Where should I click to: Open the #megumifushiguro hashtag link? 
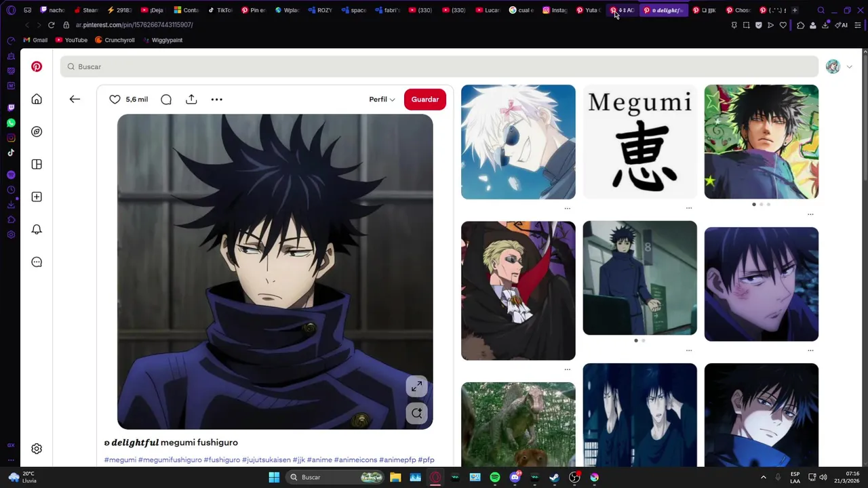[170, 460]
